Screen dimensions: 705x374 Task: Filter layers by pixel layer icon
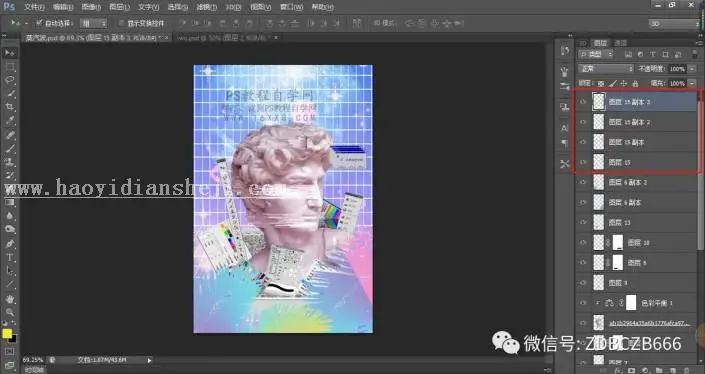click(x=628, y=54)
